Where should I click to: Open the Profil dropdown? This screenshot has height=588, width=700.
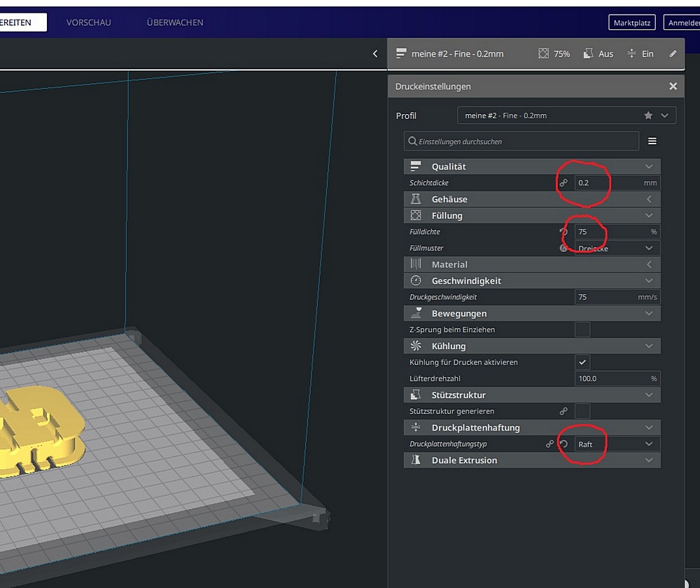pos(566,115)
